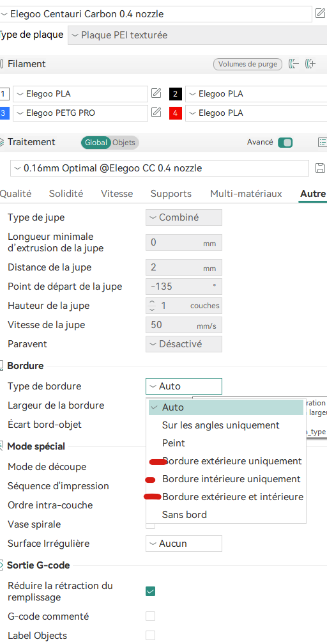Switch to the Vitesse tab
327x644 pixels.
click(x=117, y=194)
